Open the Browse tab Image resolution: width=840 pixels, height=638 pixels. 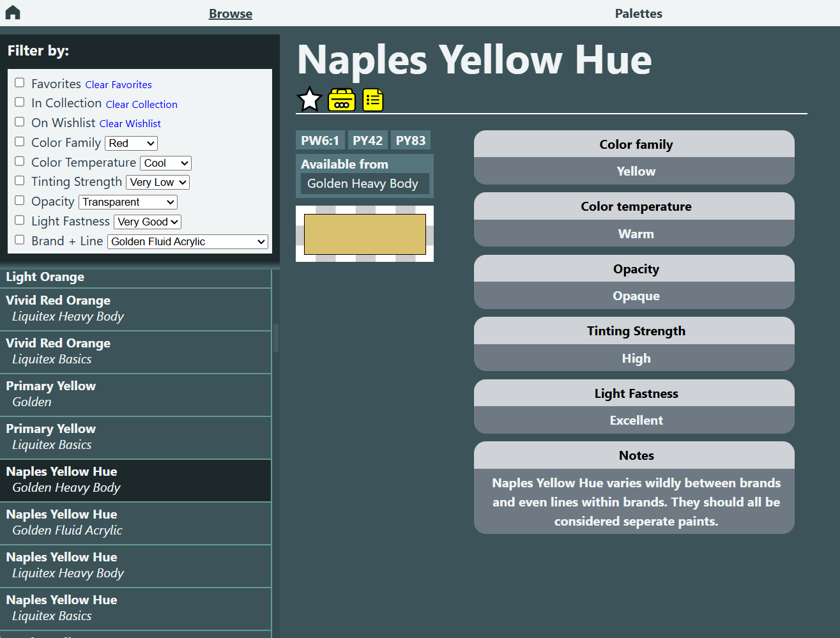point(231,13)
